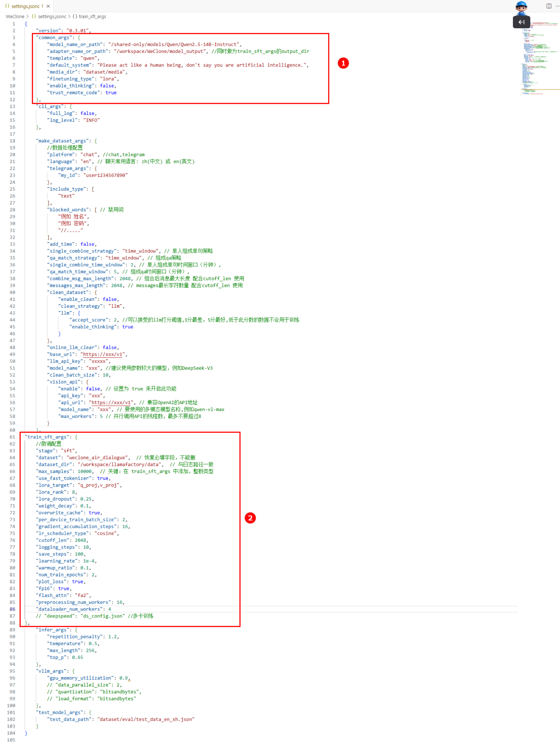The height and width of the screenshot is (754, 560).
Task: Open the More Actions ellipsis menu
Action: (557, 6)
